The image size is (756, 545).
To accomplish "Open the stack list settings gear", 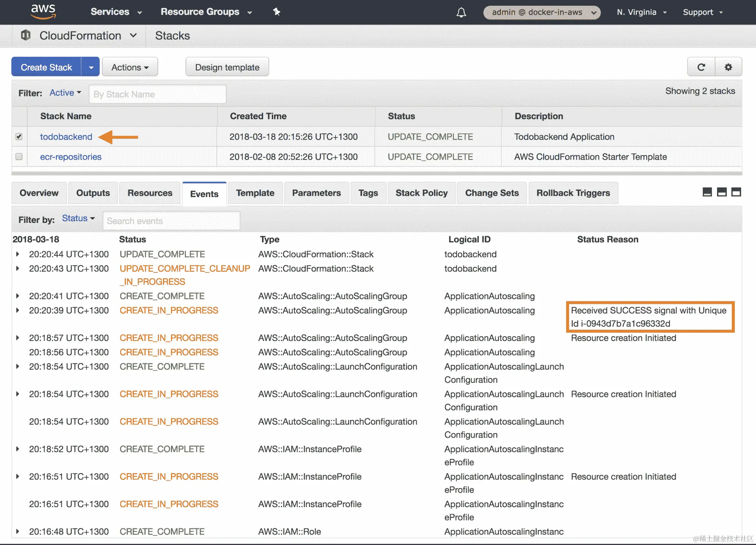I will [728, 67].
